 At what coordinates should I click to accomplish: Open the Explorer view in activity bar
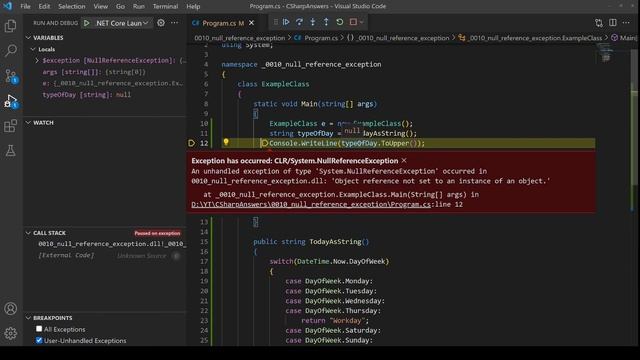10,26
